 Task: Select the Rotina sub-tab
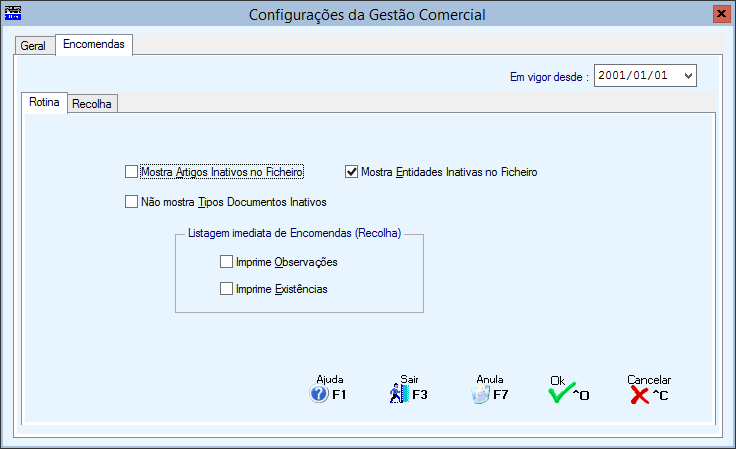(x=44, y=102)
